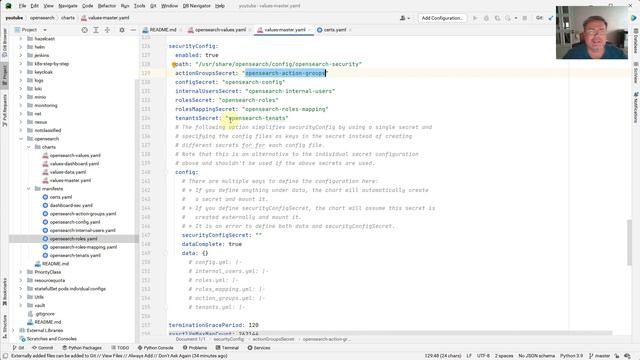Image resolution: width=640 pixels, height=360 pixels.
Task: Open the Notifications tool window on right edge
Action: coord(636,107)
